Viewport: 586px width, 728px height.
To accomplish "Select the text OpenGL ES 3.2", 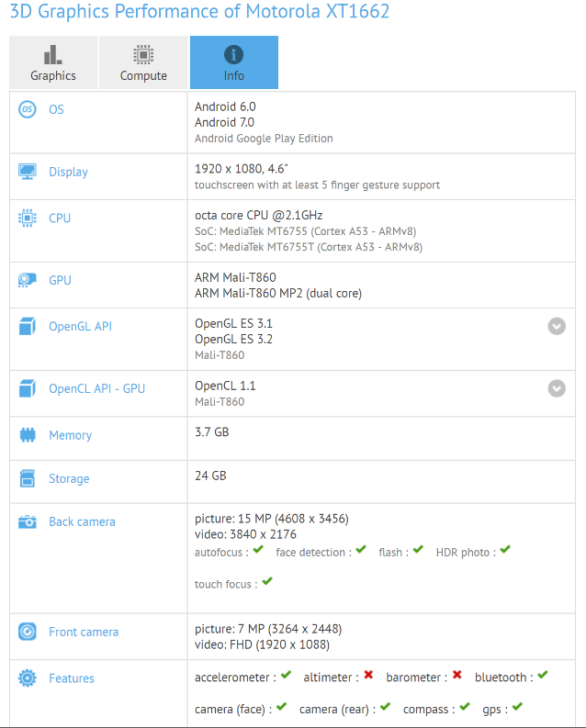I will click(x=233, y=339).
